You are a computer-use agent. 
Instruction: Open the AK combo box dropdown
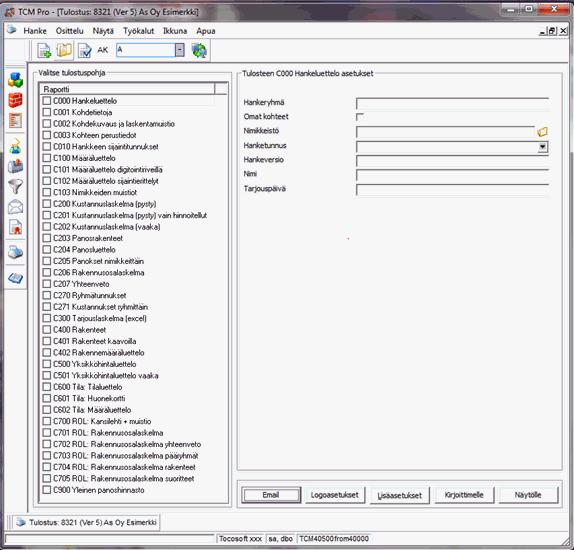179,50
